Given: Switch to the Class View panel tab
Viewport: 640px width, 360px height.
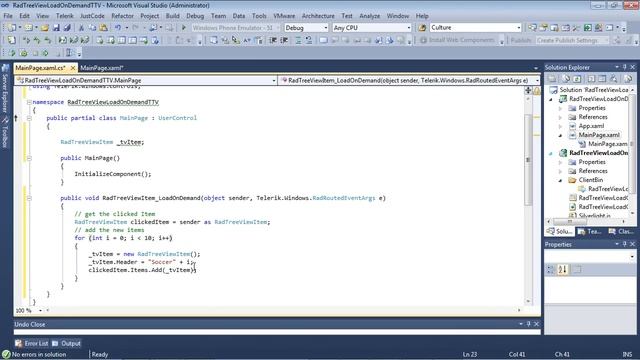Looking at the screenshot, I should click(621, 231).
